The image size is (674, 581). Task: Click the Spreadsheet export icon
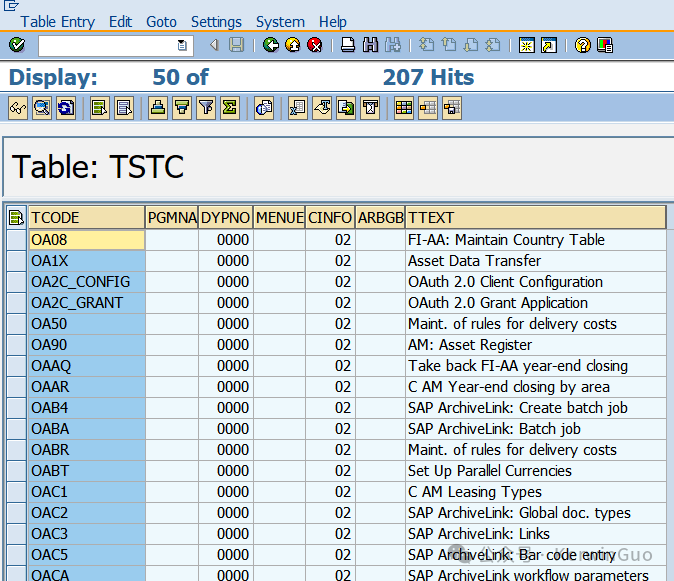tap(298, 107)
